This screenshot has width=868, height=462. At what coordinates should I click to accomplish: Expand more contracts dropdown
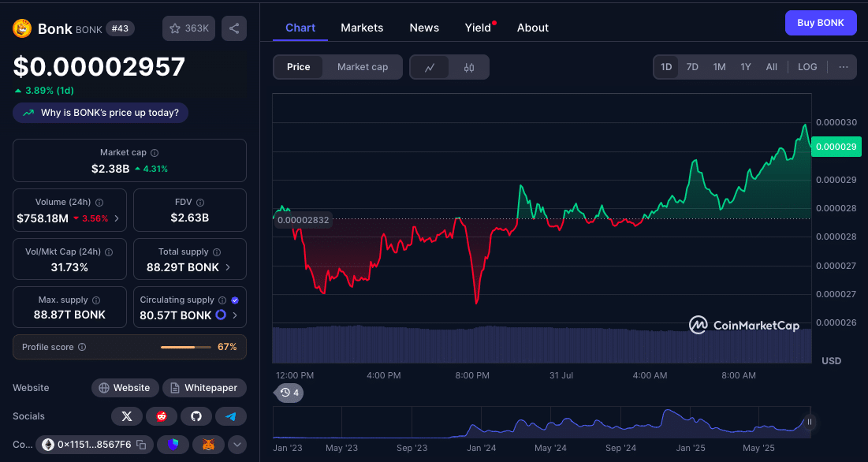(237, 445)
